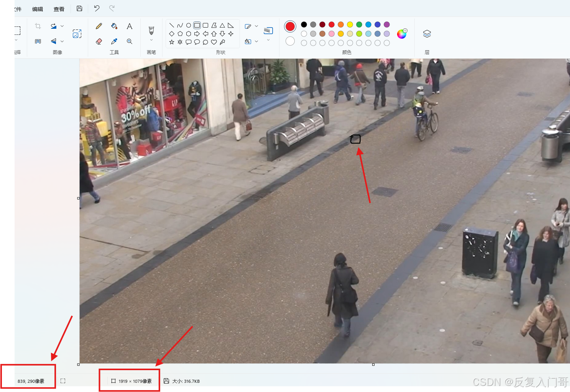Click the Crop image icon
The width and height of the screenshot is (570, 392).
click(38, 26)
